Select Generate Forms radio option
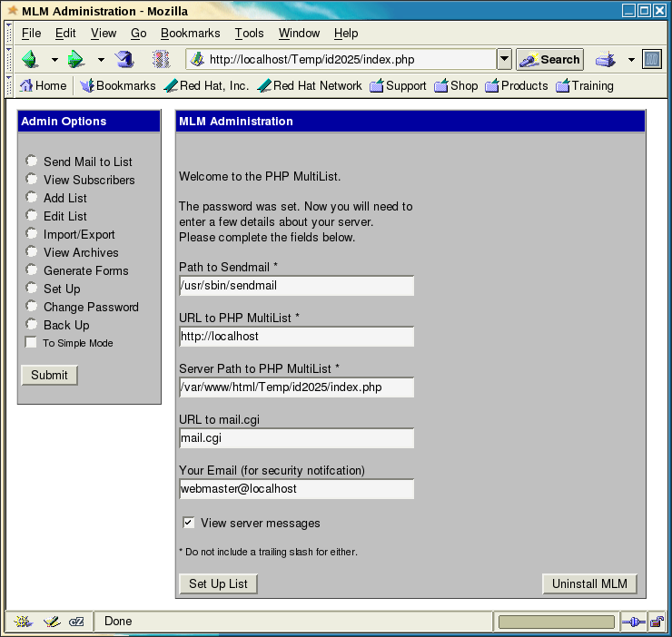Screen dimensions: 672x637 31,269
